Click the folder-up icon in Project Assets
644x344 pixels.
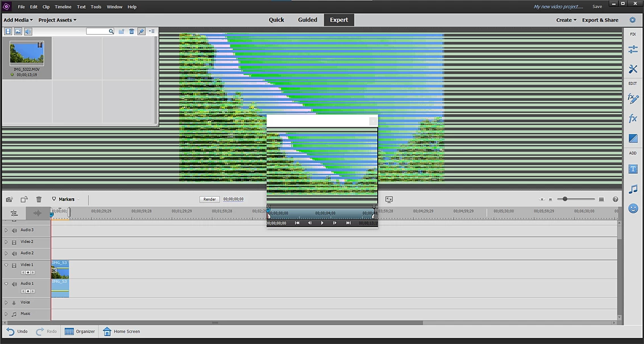121,31
